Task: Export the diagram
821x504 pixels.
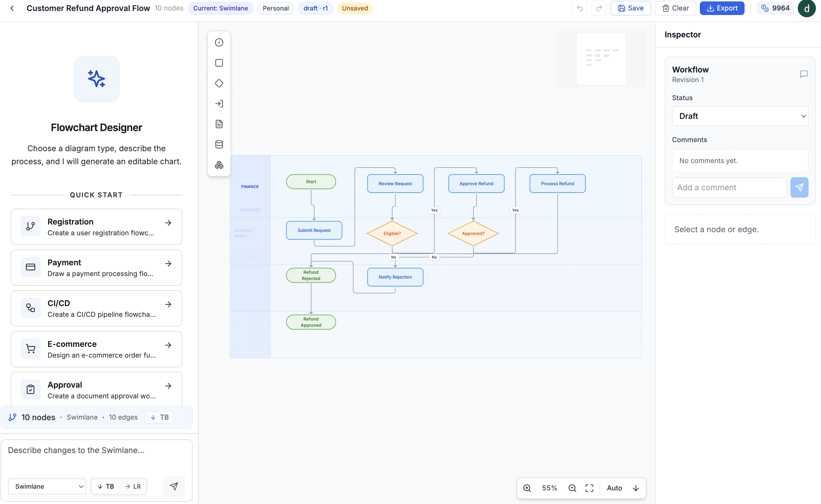Action: [722, 8]
